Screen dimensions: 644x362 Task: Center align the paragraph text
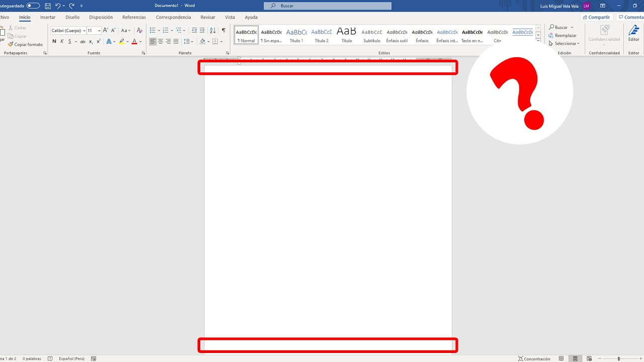160,41
